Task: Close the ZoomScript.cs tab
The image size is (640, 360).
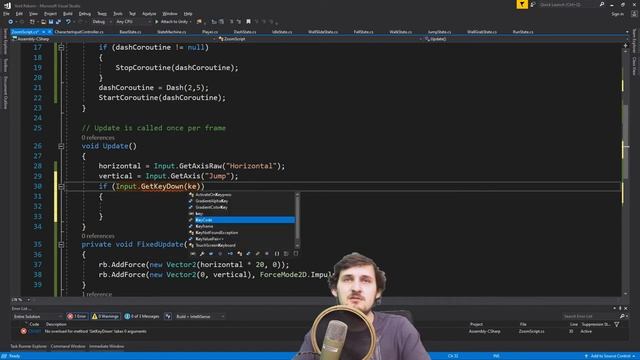Action: tap(49, 31)
